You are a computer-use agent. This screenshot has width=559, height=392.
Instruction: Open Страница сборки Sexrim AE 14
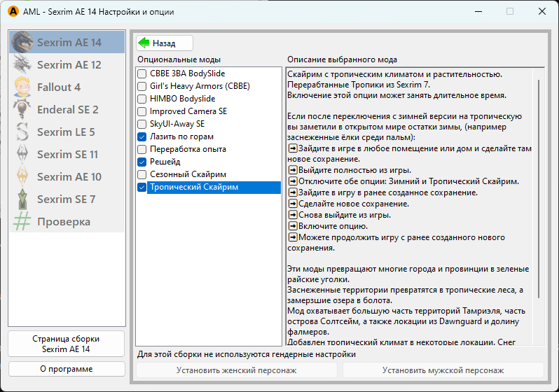pos(67,344)
